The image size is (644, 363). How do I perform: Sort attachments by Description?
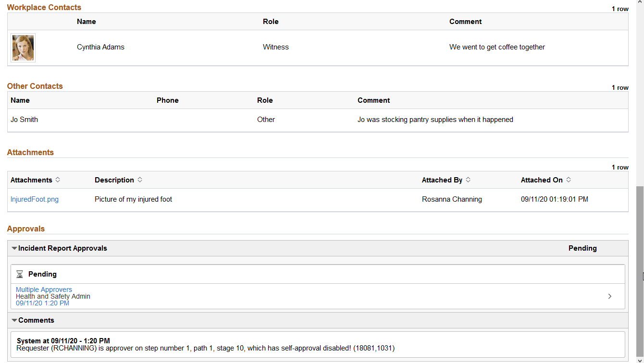coord(140,180)
